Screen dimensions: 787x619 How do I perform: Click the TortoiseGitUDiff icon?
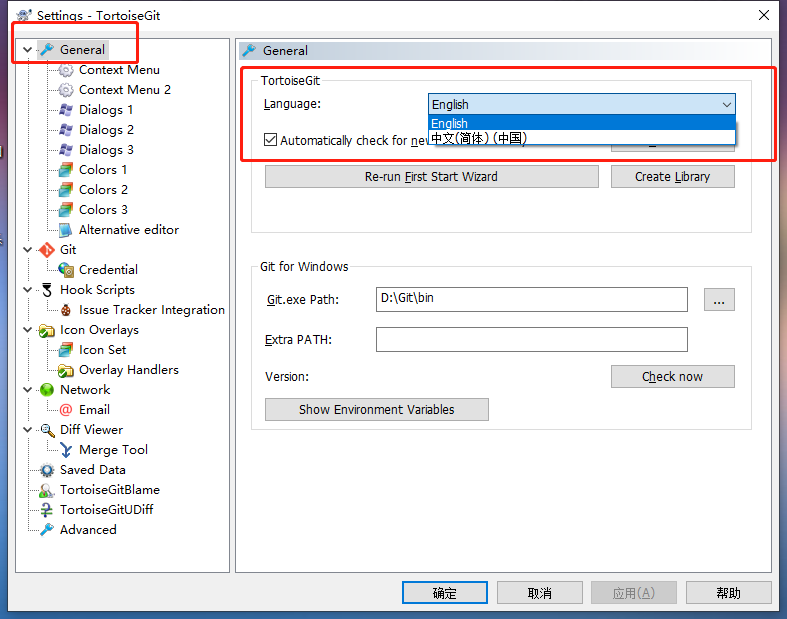coord(47,510)
